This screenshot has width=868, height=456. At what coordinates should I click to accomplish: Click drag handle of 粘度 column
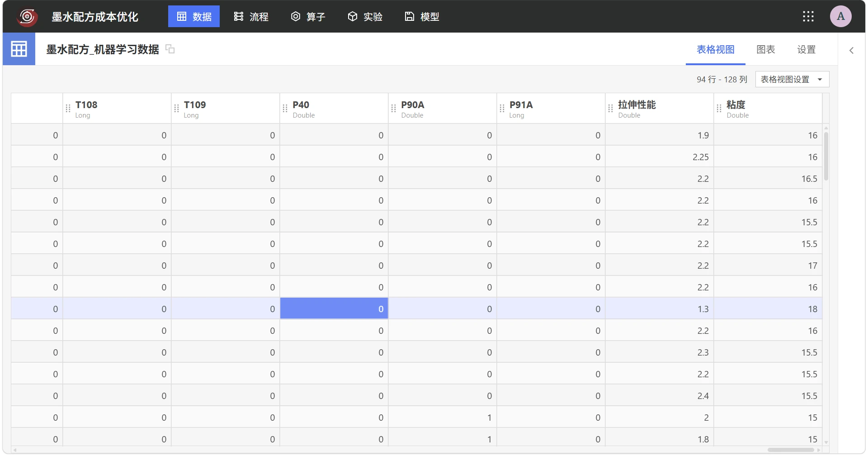719,108
